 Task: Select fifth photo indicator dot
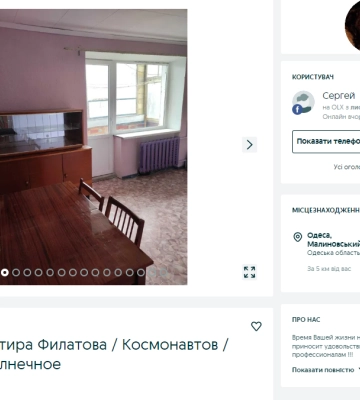tap(50, 273)
